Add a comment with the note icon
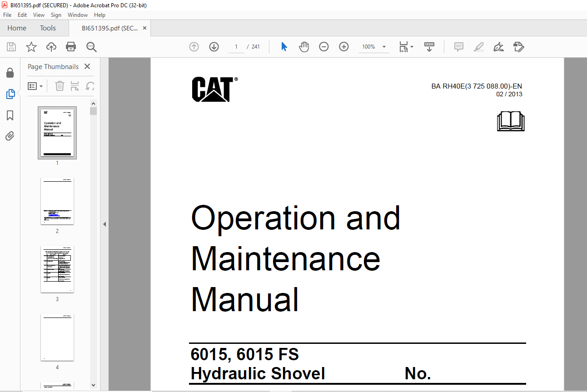This screenshot has width=587, height=392. tap(459, 47)
